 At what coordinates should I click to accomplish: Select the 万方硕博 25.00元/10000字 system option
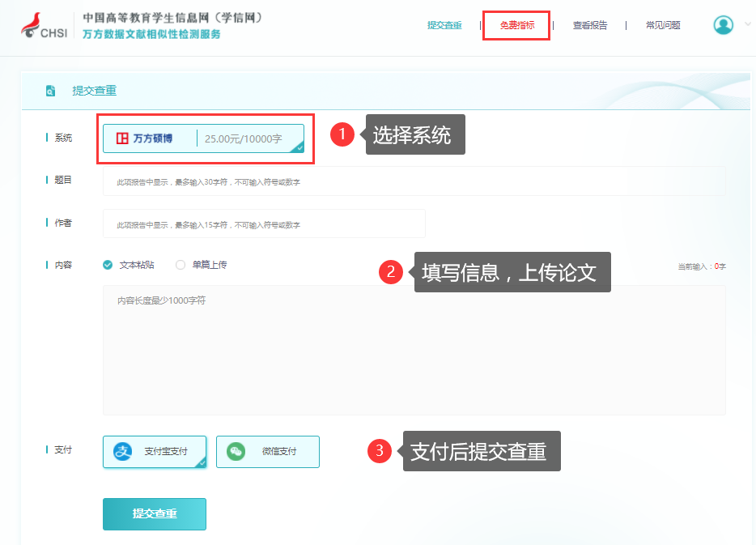click(203, 138)
